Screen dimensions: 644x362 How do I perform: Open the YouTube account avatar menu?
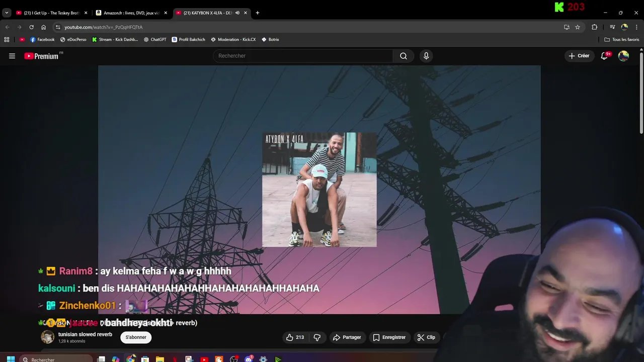(x=623, y=56)
